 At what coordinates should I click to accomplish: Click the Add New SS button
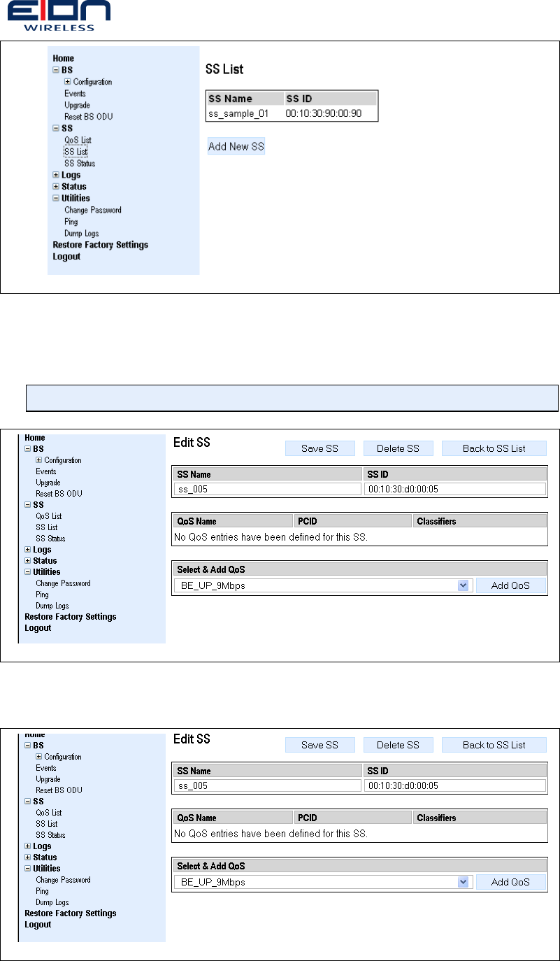pyautogui.click(x=236, y=147)
